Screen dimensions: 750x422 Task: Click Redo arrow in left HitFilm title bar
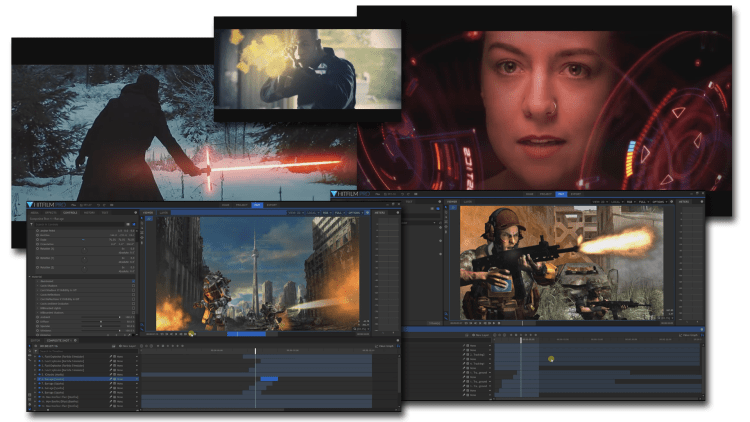[105, 205]
